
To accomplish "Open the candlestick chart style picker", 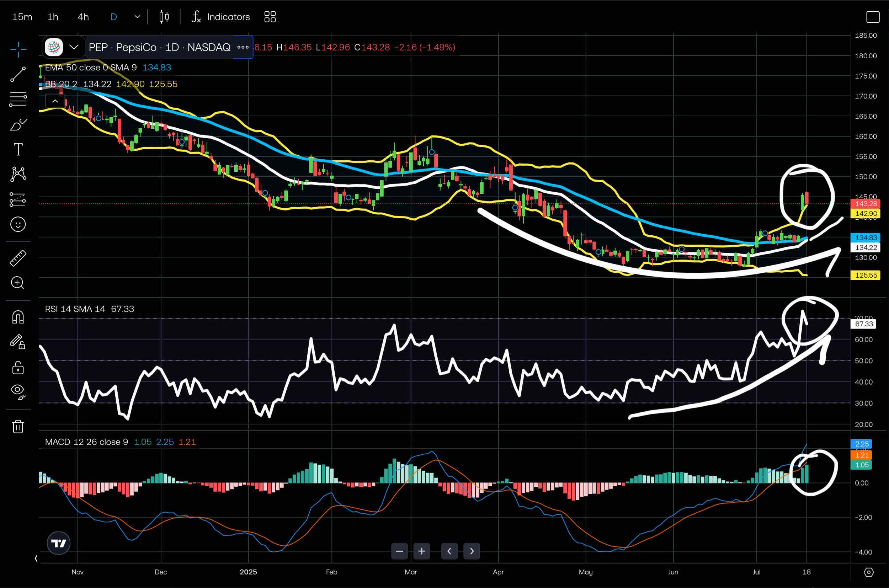I will 164,17.
